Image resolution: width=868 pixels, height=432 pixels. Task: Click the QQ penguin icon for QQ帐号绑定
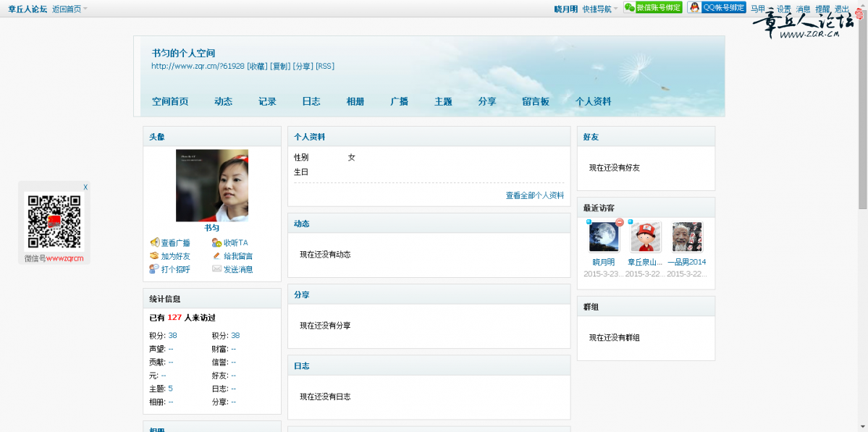(x=694, y=8)
